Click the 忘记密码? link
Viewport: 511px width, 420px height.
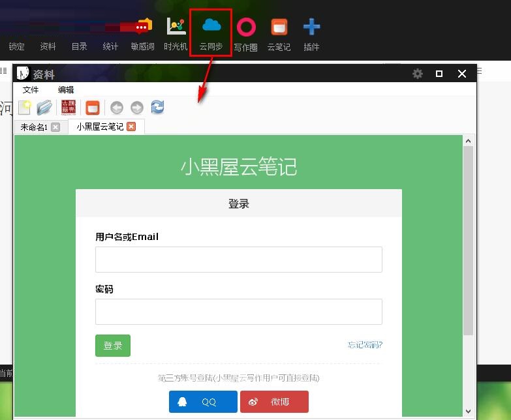365,345
